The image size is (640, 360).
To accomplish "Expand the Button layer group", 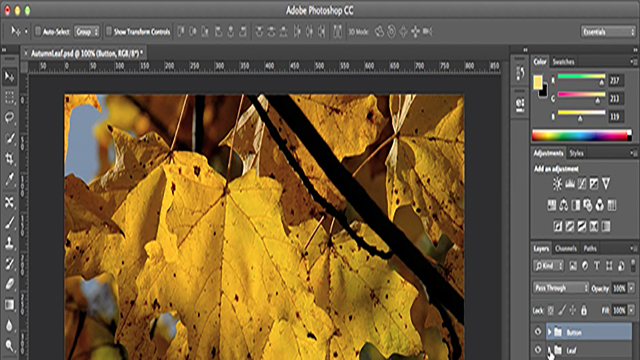I will pyautogui.click(x=549, y=332).
